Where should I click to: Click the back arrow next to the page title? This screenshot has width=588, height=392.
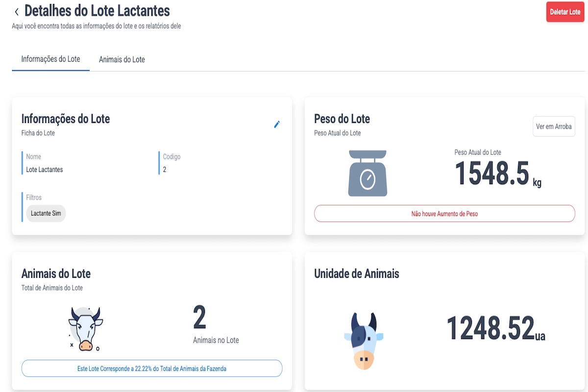pos(17,11)
